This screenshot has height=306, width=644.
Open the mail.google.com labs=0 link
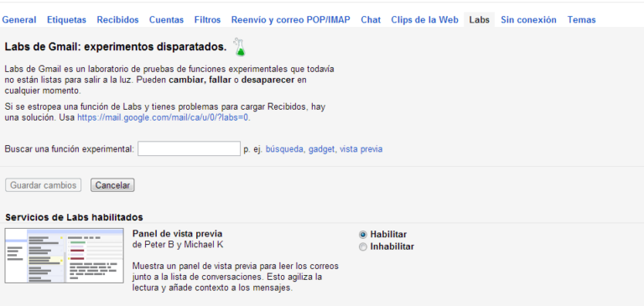coord(164,117)
